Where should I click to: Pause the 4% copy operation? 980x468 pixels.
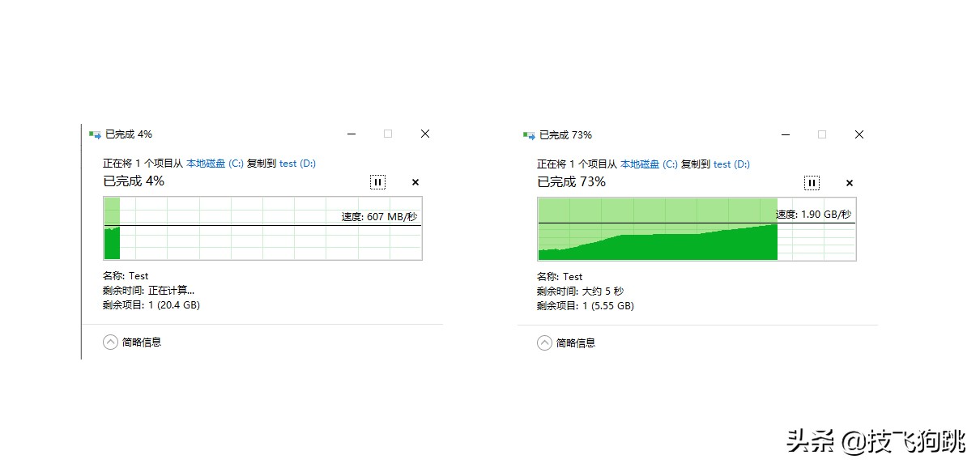coord(377,182)
